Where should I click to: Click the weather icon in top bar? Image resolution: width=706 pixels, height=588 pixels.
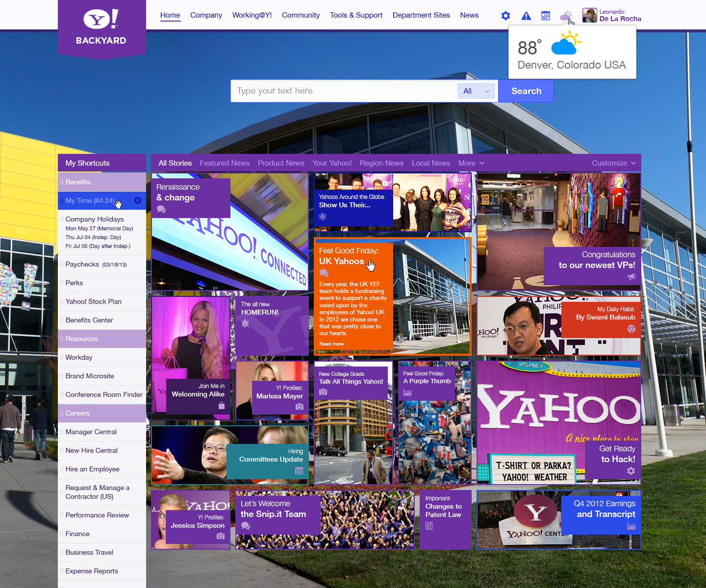[565, 16]
